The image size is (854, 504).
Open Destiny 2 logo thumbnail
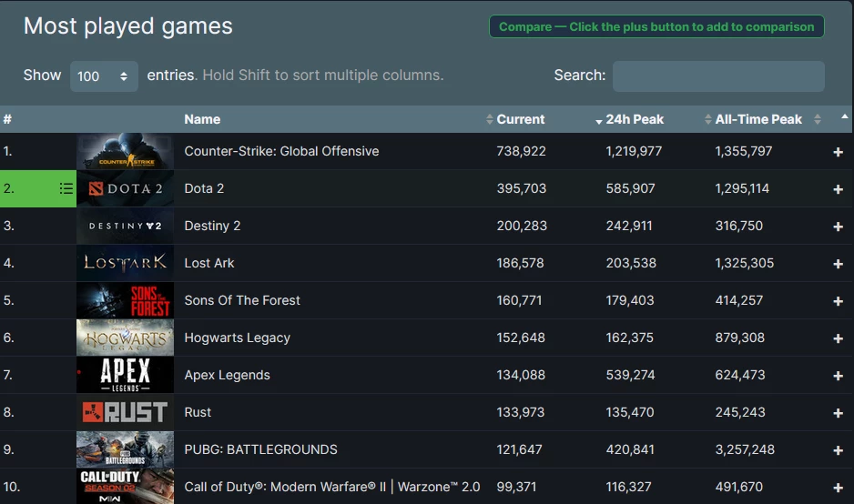coord(126,226)
